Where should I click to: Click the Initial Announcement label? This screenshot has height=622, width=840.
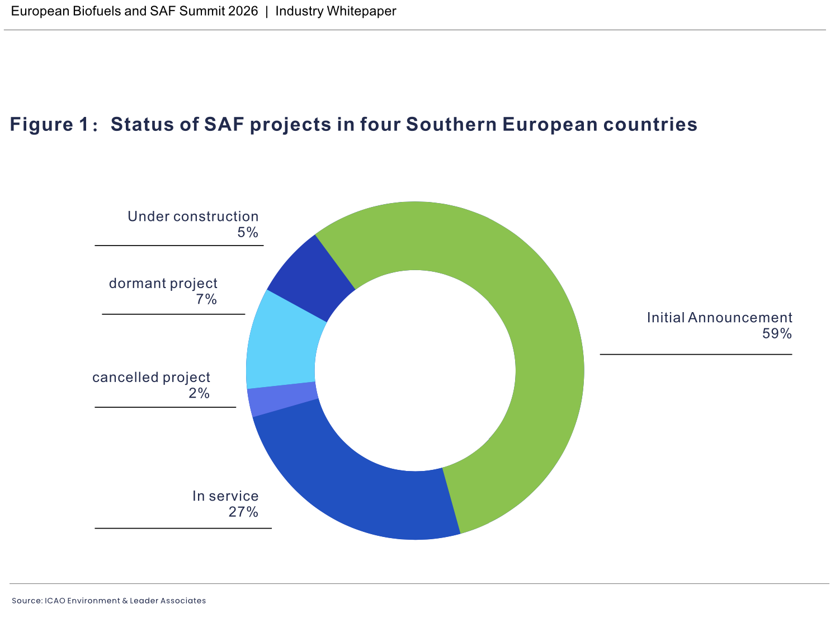(719, 318)
